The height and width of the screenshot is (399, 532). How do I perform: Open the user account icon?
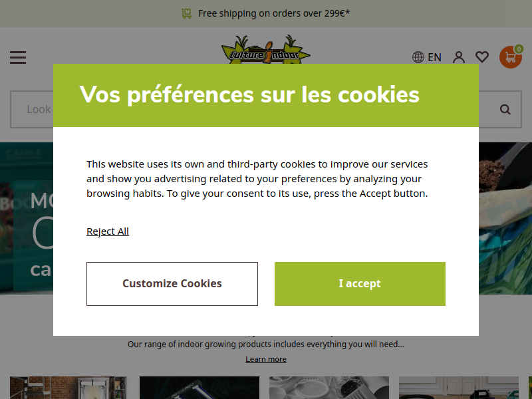click(x=459, y=57)
